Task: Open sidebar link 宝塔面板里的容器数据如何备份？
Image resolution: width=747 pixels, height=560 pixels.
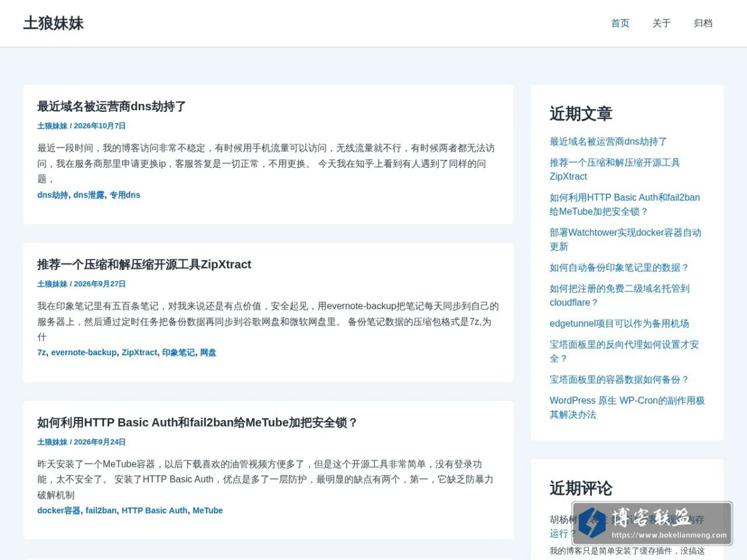Action: tap(619, 380)
